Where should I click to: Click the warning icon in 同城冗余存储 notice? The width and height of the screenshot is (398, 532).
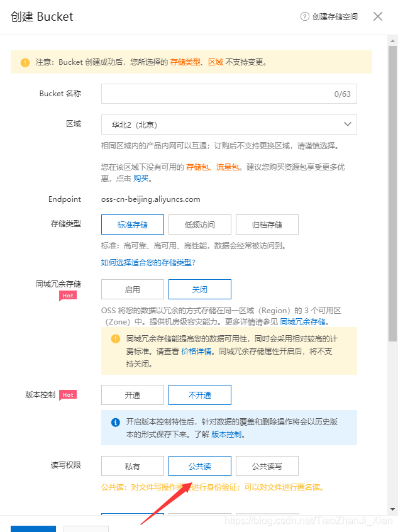115,338
